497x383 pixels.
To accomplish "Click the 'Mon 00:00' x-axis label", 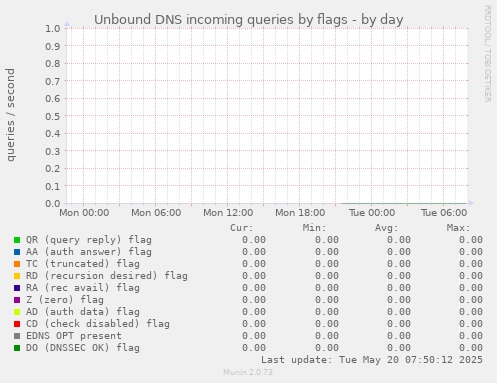I will pyautogui.click(x=84, y=213).
